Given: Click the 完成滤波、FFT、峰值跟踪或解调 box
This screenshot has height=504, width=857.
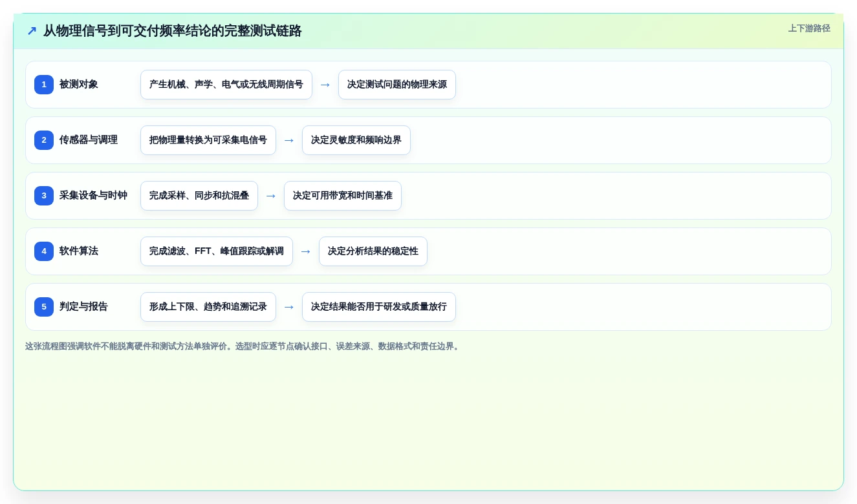Looking at the screenshot, I should 217,251.
